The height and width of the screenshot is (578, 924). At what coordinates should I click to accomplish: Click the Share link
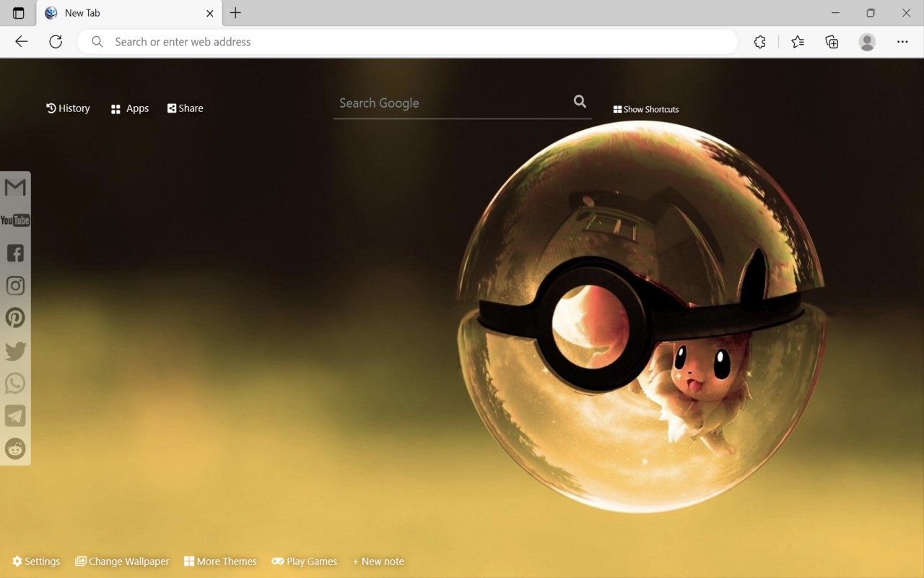click(x=186, y=108)
